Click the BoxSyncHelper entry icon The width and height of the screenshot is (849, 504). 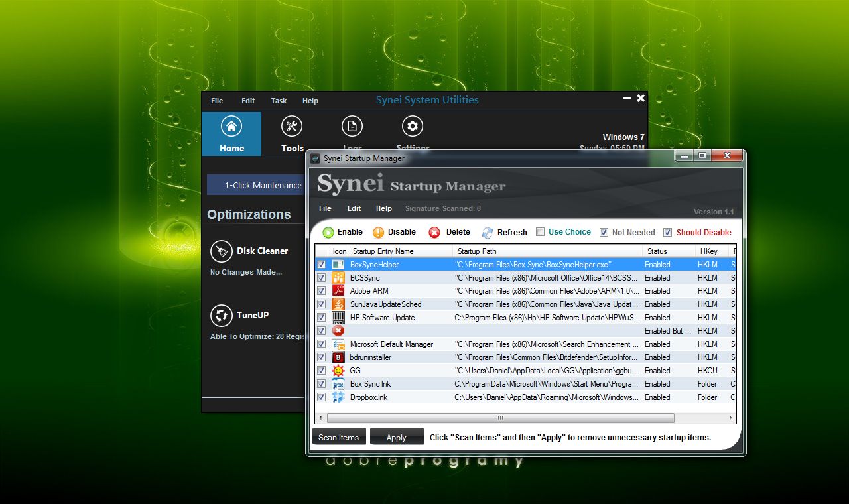click(x=338, y=265)
